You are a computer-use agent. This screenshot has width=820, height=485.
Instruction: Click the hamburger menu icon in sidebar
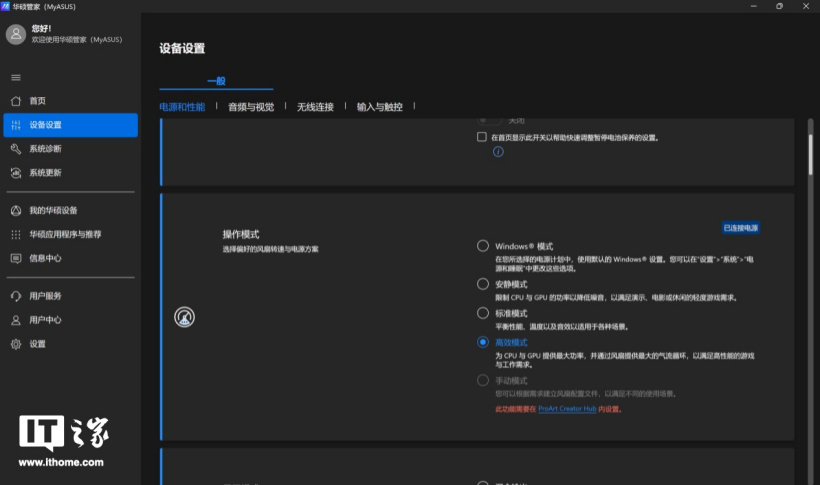pos(15,77)
